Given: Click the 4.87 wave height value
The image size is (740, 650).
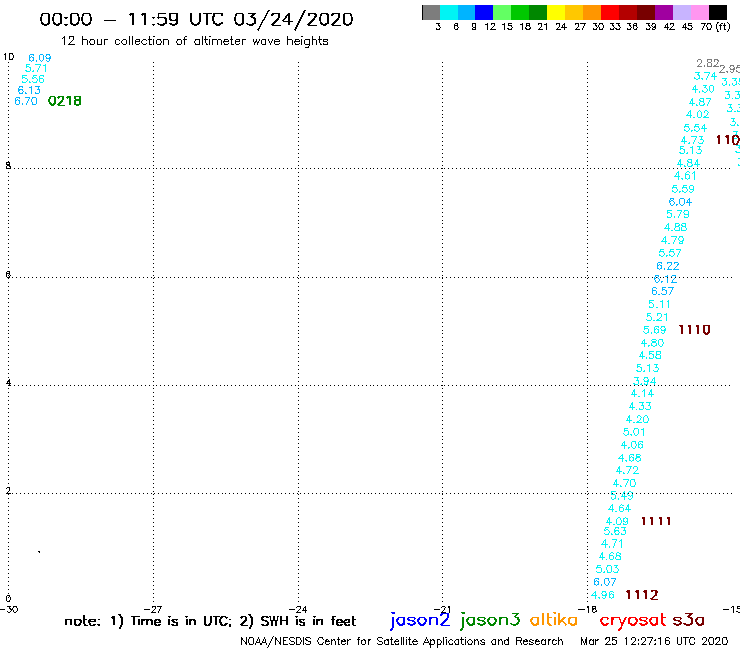Looking at the screenshot, I should pos(700,102).
